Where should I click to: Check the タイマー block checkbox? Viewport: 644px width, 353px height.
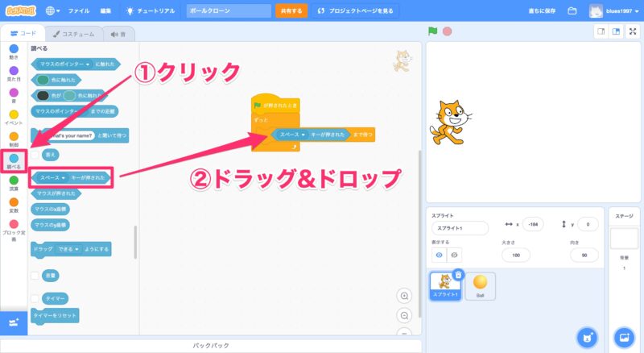(x=35, y=298)
